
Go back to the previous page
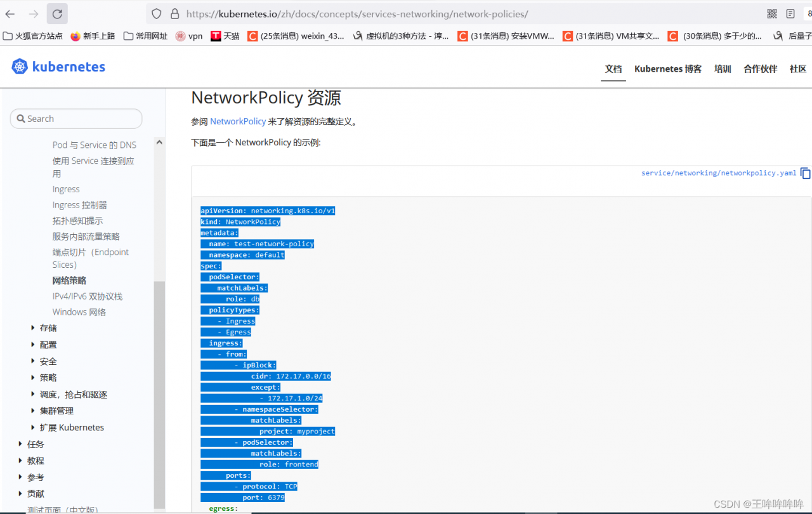pyautogui.click(x=11, y=14)
